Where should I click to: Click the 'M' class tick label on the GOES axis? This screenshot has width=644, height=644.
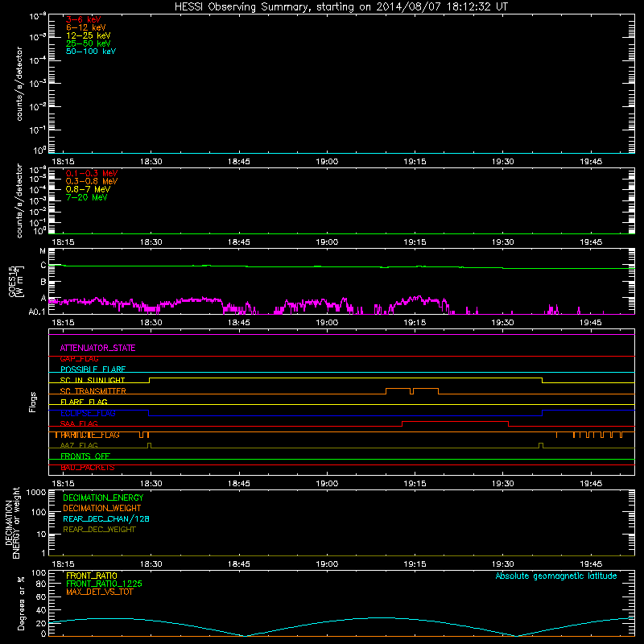[x=43, y=251]
